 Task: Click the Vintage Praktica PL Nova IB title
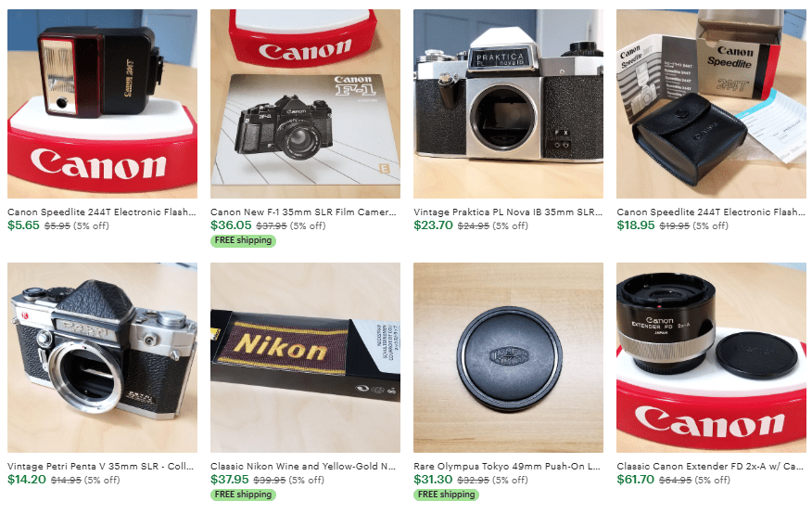tap(508, 212)
